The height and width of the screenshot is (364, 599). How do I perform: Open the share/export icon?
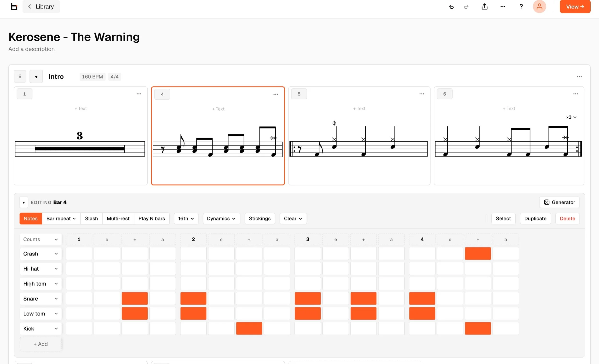484,6
